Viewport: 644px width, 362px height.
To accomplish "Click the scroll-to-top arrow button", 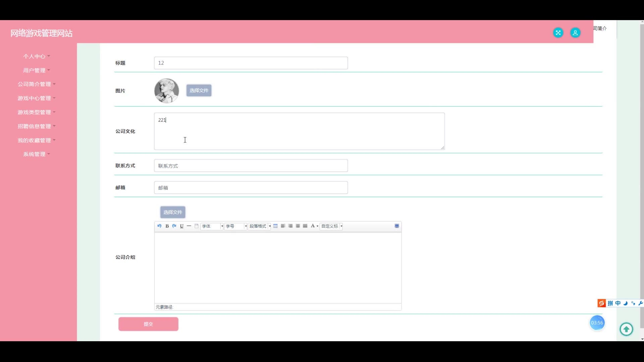I will point(626,329).
